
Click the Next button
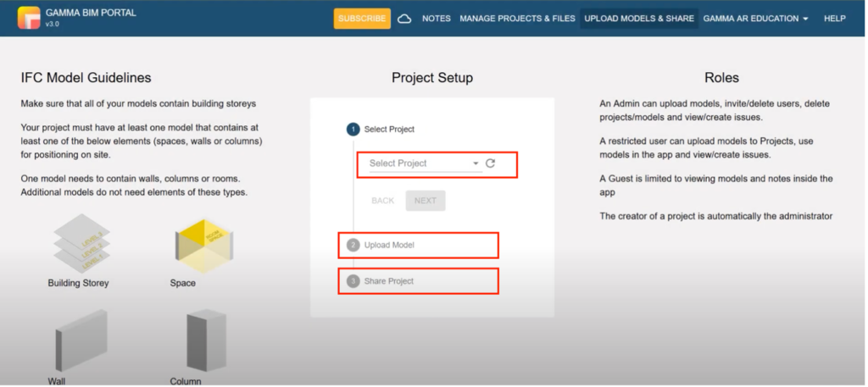tap(426, 201)
